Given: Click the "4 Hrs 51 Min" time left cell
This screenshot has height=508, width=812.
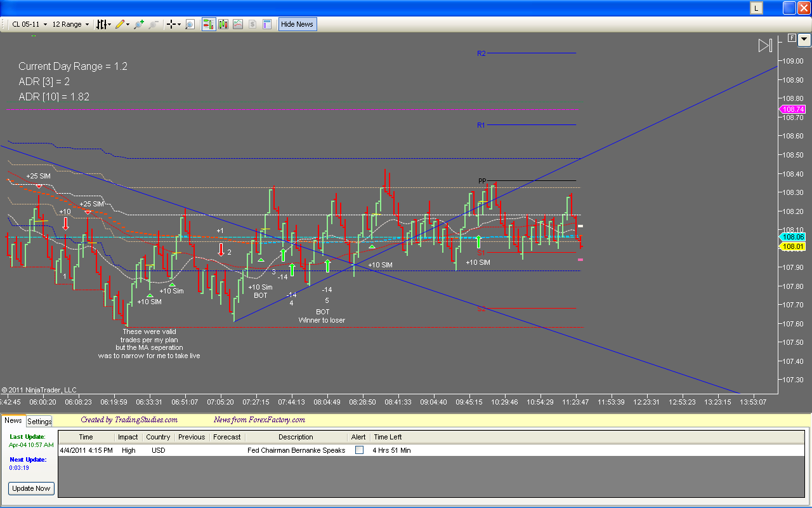Looking at the screenshot, I should (x=392, y=450).
